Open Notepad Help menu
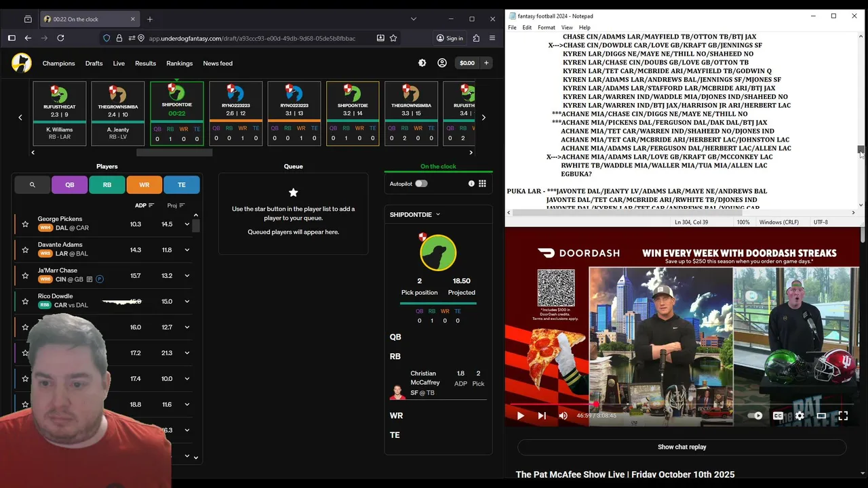The height and width of the screenshot is (488, 868). point(585,28)
